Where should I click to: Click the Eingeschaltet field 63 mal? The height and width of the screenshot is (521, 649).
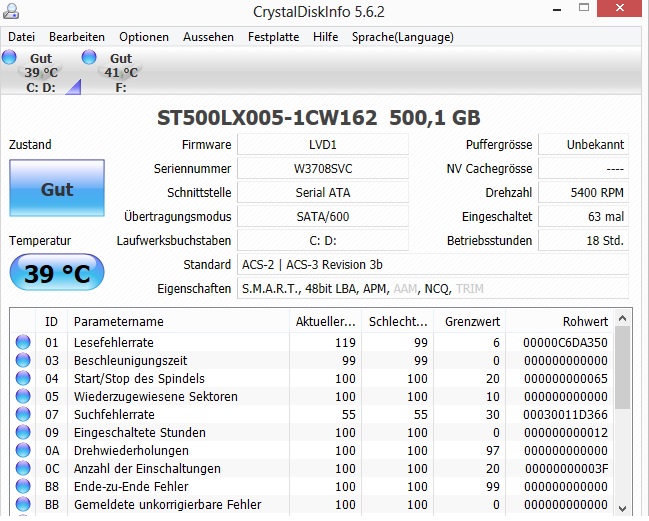(x=583, y=216)
